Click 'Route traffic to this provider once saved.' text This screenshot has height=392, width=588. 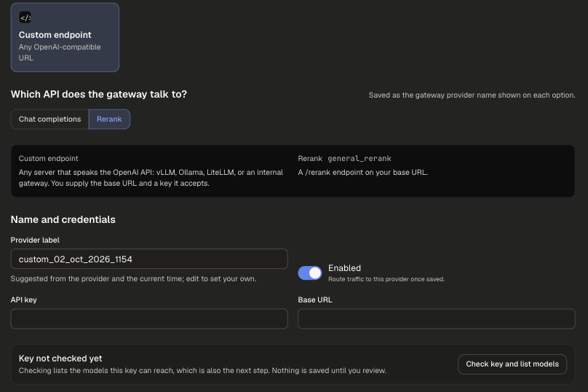[x=386, y=279]
